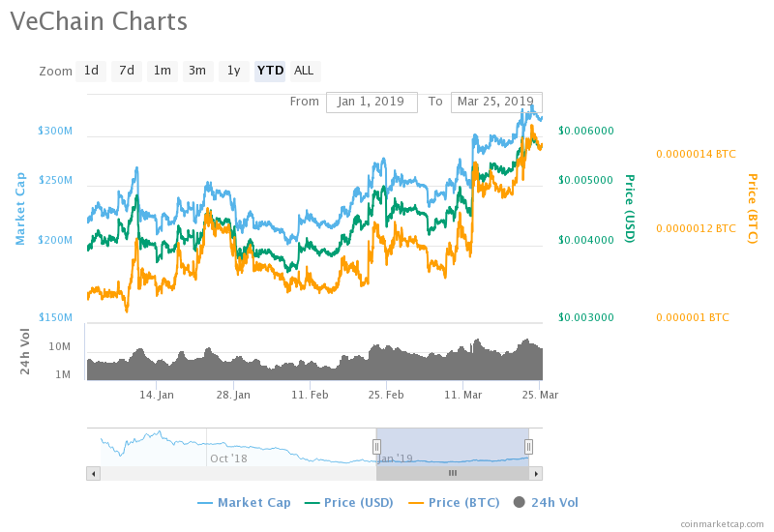This screenshot has width=774, height=532.
Task: Open the coinmarketcap.com credit link
Action: 722,524
